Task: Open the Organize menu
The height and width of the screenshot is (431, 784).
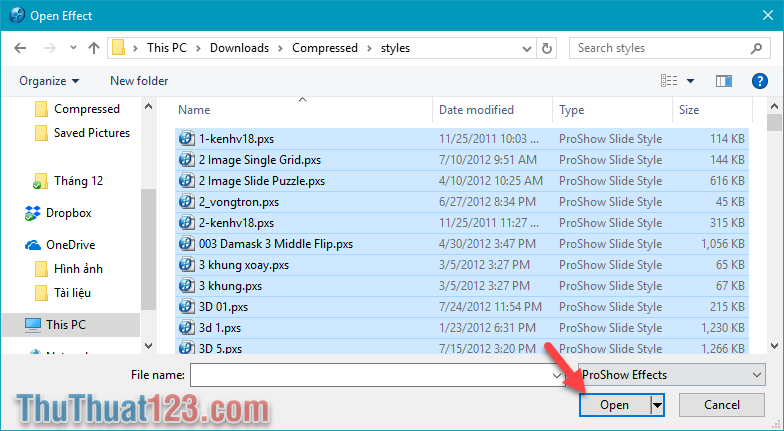Action: [x=49, y=81]
